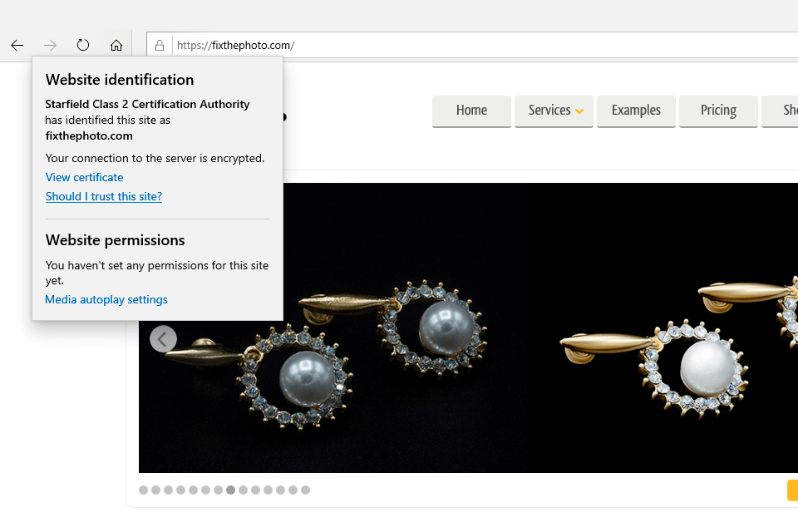Select the active eighth carousel dot
The height and width of the screenshot is (532, 798).
(x=230, y=490)
